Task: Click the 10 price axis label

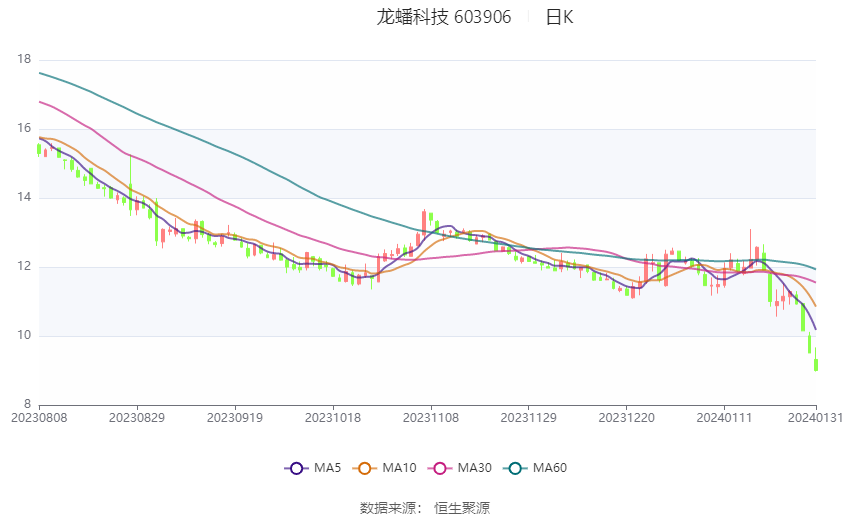Action: (24, 335)
